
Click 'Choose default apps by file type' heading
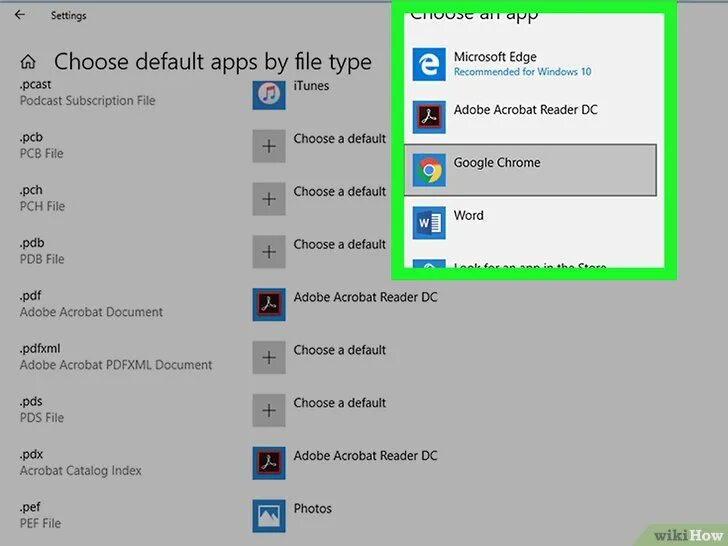point(213,62)
